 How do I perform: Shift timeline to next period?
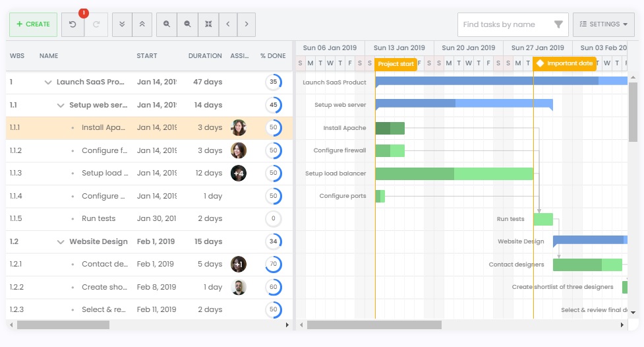click(x=247, y=24)
